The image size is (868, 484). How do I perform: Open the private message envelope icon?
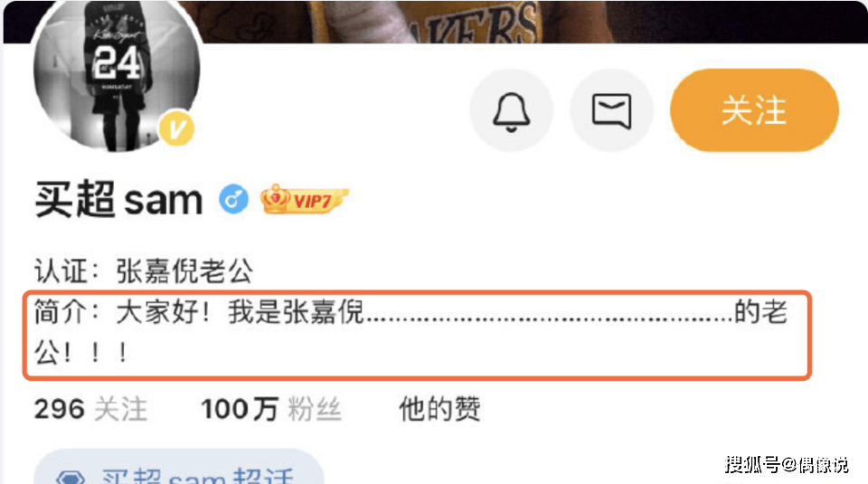tap(611, 111)
